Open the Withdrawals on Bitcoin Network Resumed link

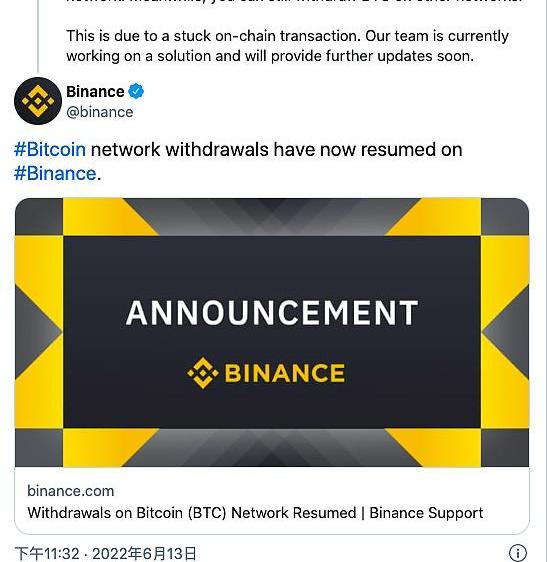point(255,513)
